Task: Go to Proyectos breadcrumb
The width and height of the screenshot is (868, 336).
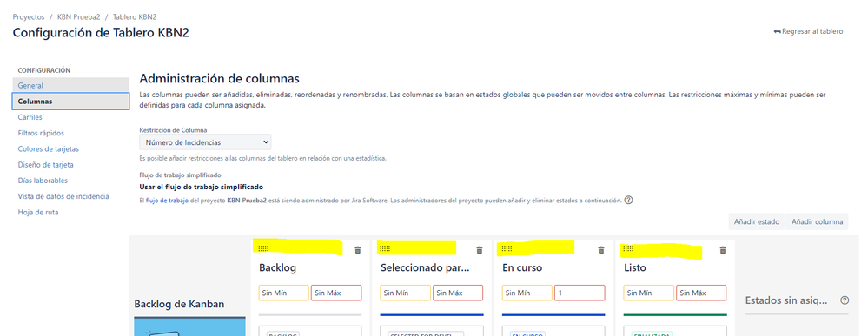Action: tap(29, 17)
